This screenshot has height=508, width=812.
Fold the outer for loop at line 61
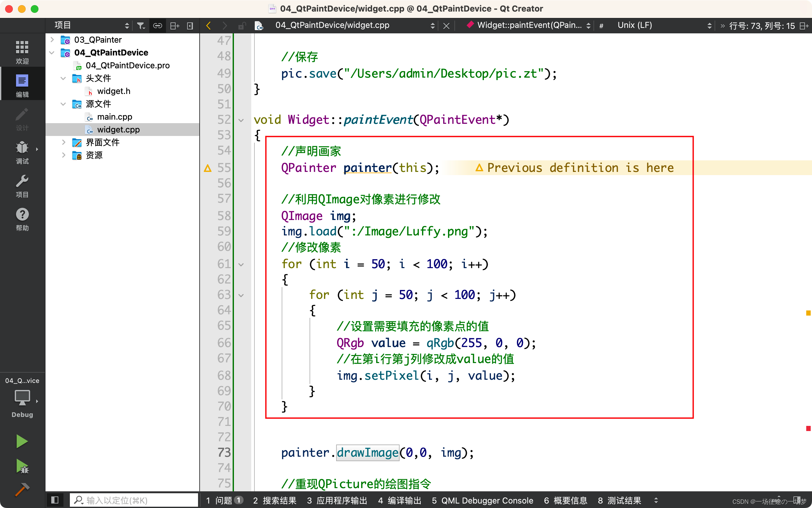point(241,264)
